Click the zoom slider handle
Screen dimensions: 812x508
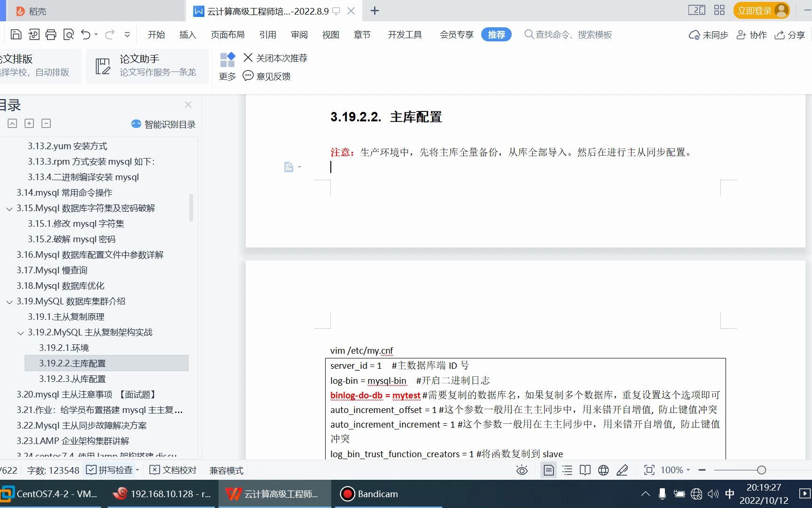pos(761,470)
